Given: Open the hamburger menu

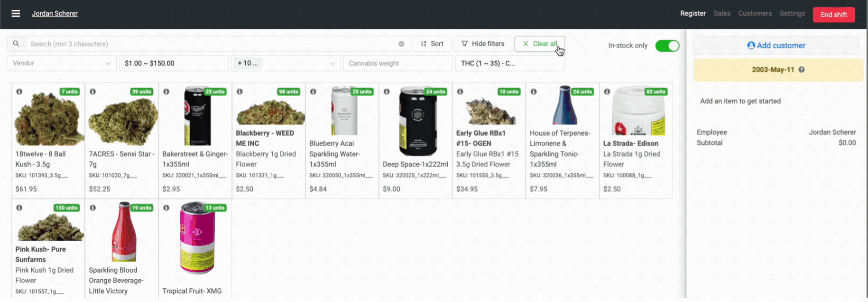Looking at the screenshot, I should pyautogui.click(x=16, y=13).
